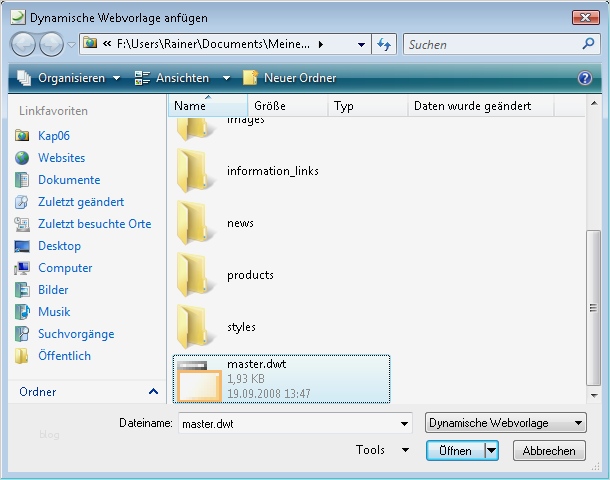This screenshot has height=480, width=610.
Task: Click the Bilder icon in sidebar
Action: point(22,290)
